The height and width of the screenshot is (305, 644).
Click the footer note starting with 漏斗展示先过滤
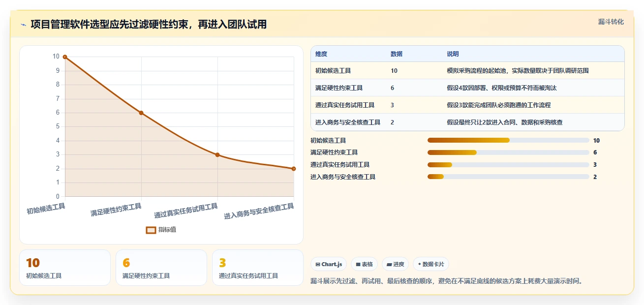tap(447, 281)
